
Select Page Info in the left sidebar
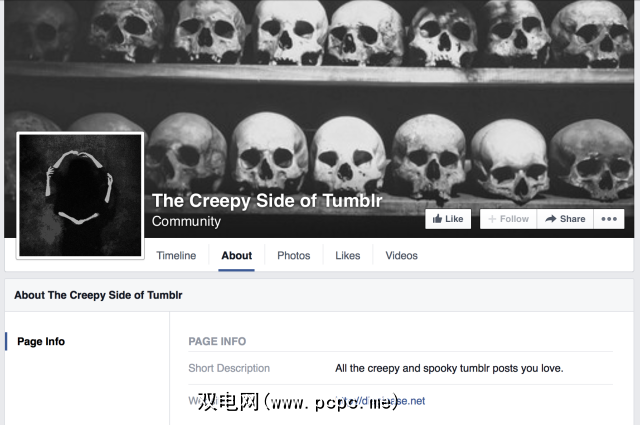(x=41, y=341)
